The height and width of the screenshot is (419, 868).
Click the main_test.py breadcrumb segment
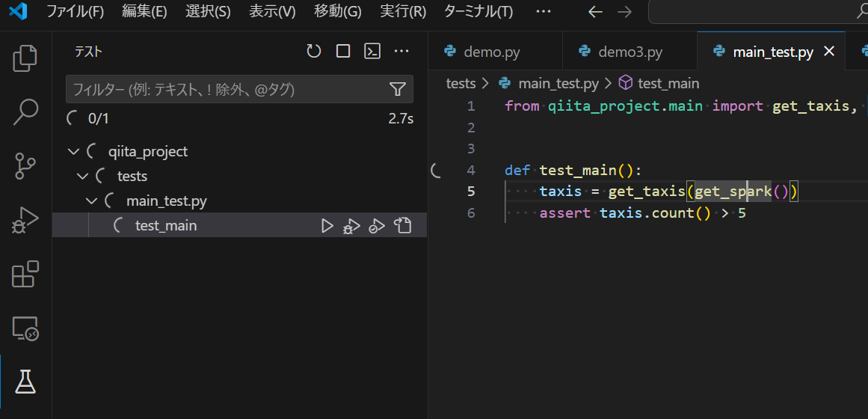point(558,84)
